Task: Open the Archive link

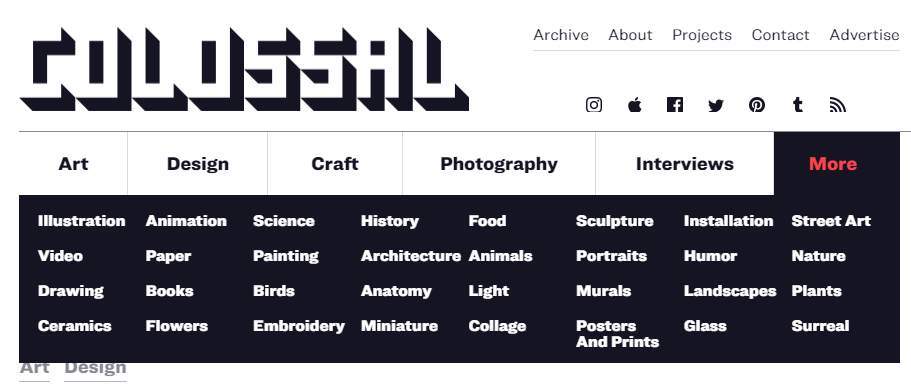Action: [561, 35]
